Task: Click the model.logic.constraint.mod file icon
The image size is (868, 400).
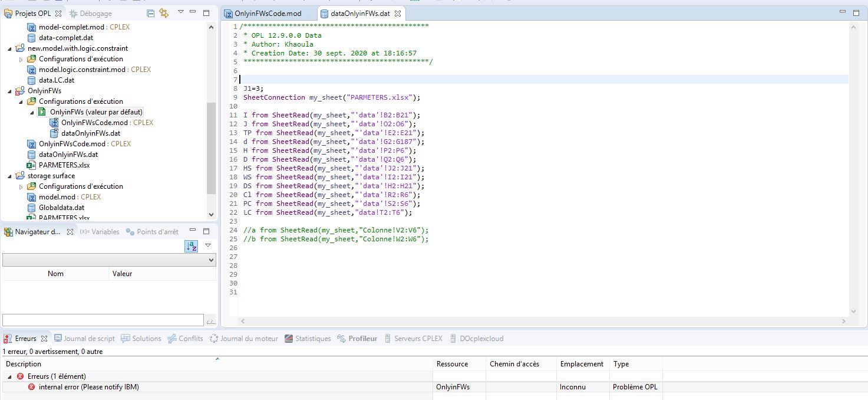Action: (32, 70)
